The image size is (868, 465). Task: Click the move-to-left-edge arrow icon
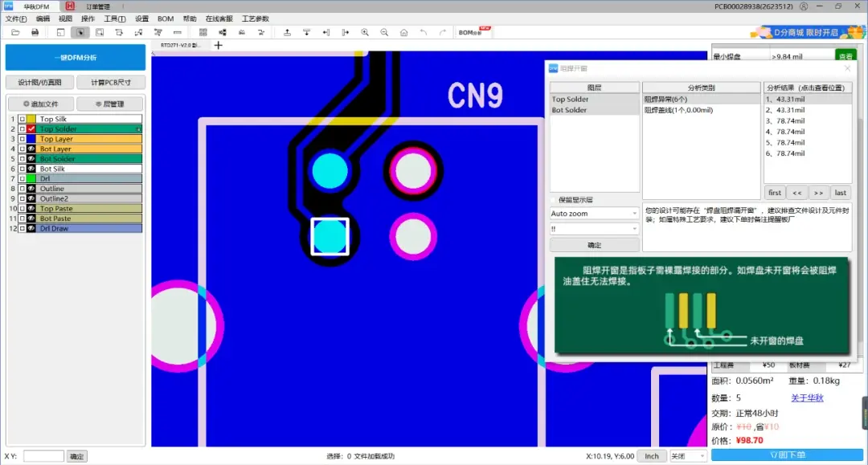point(326,33)
